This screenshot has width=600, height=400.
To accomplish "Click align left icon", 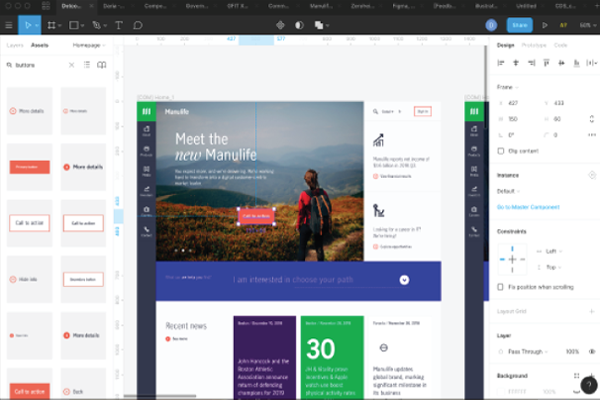I will tap(501, 63).
